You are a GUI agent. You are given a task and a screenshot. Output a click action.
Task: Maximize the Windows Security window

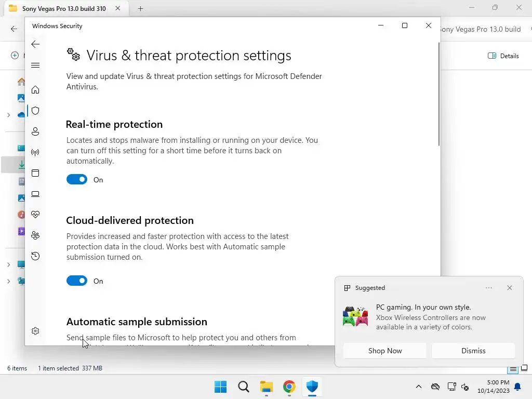click(x=404, y=25)
